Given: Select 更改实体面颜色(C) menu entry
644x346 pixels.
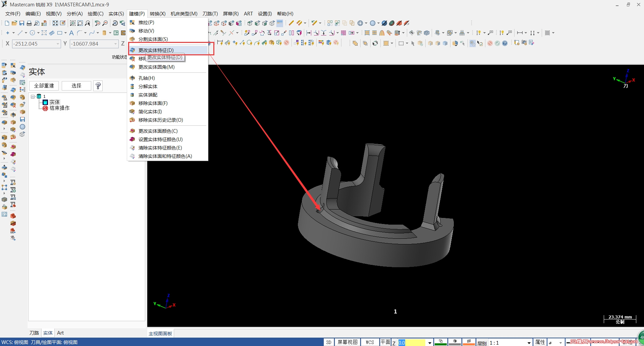Looking at the screenshot, I should pos(168,131).
